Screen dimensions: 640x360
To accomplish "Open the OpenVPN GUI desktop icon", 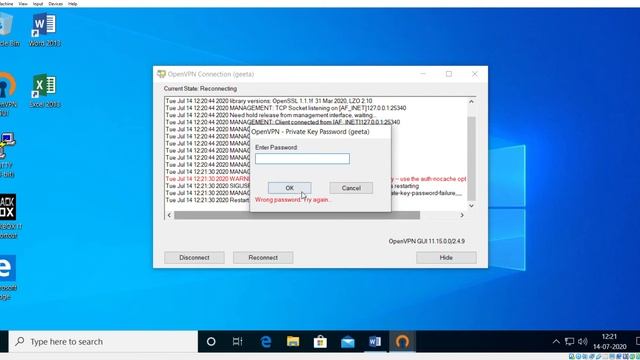I will click(7, 94).
